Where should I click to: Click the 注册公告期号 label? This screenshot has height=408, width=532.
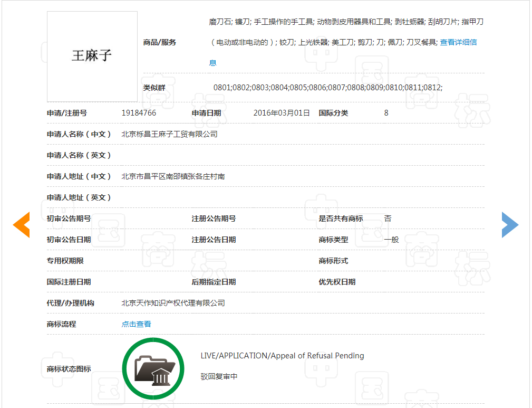coord(214,219)
